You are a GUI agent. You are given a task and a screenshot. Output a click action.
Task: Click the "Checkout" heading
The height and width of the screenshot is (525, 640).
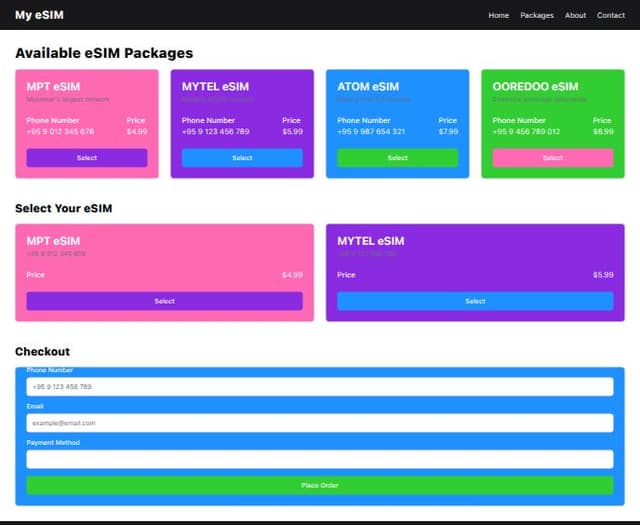pyautogui.click(x=42, y=351)
